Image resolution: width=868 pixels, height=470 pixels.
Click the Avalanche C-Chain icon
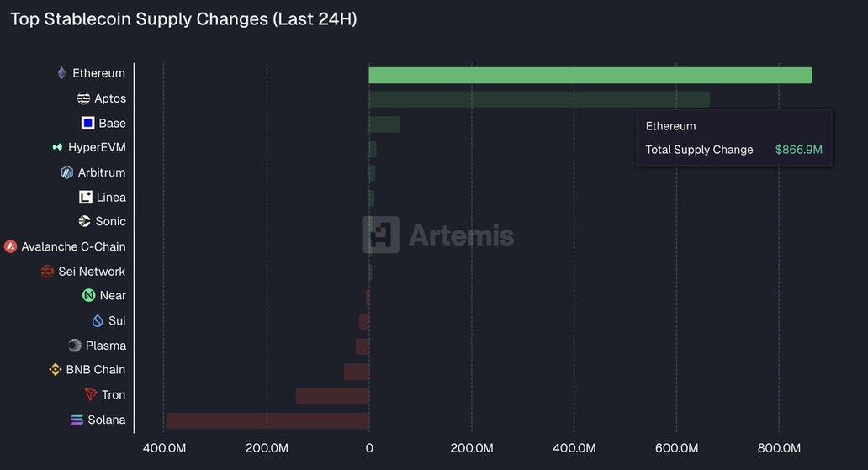(x=10, y=246)
